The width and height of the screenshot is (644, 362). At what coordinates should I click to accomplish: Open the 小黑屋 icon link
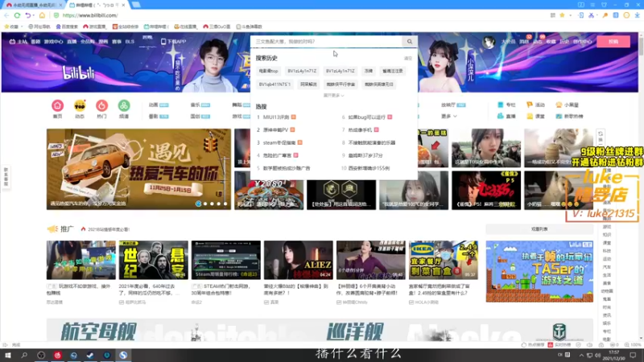click(568, 105)
